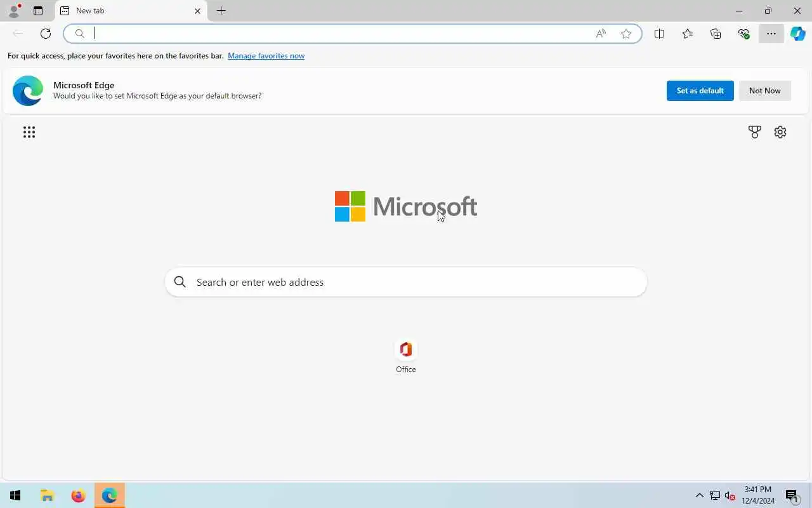Click the Read aloud icon

pos(601,34)
